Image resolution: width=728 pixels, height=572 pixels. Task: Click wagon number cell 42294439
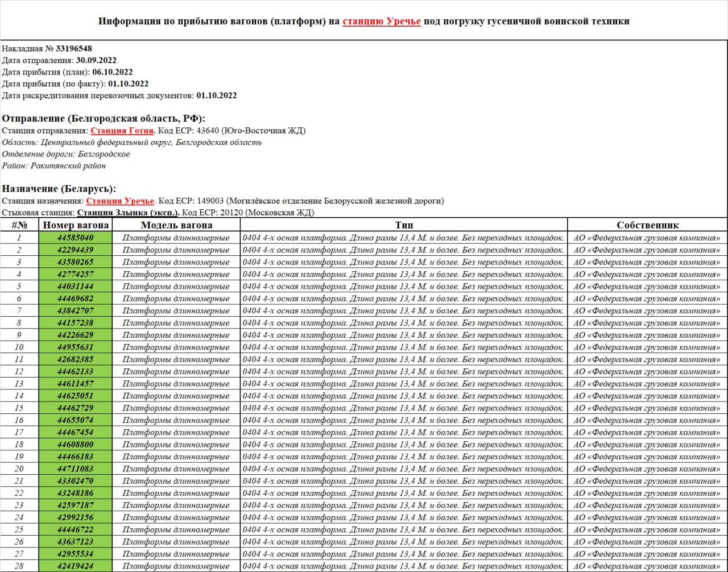pyautogui.click(x=76, y=250)
